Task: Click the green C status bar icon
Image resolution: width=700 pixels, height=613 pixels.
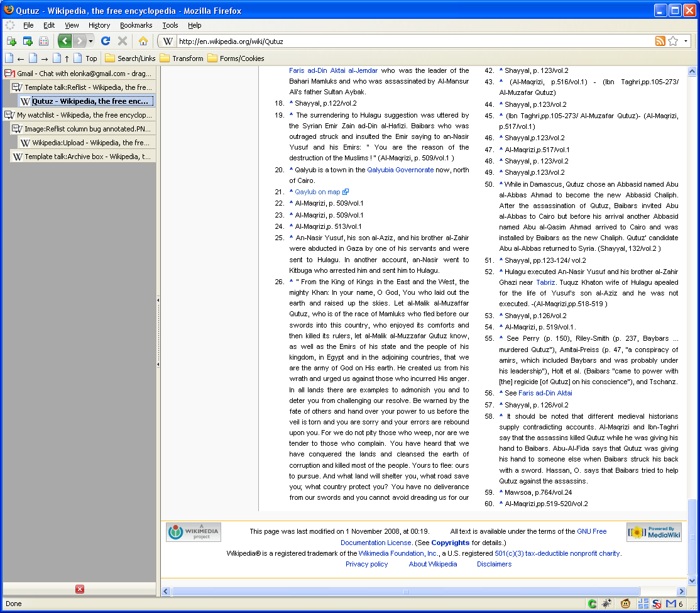Action: (x=593, y=604)
